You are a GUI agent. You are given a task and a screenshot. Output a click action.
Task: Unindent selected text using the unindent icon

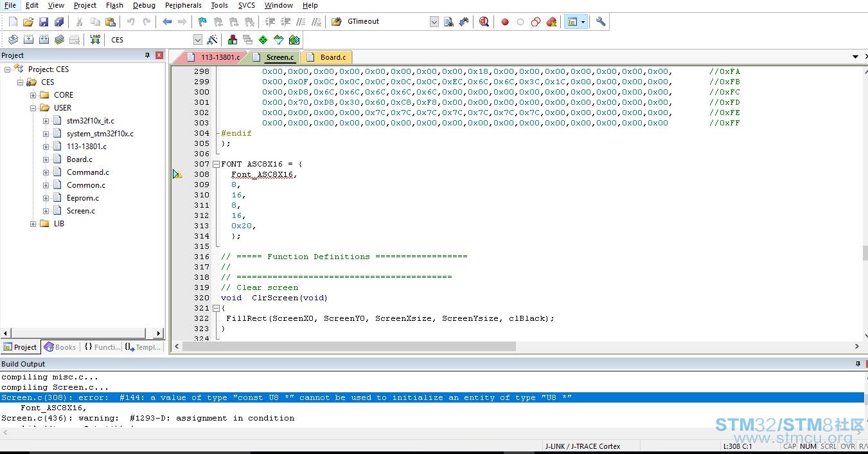[x=285, y=22]
